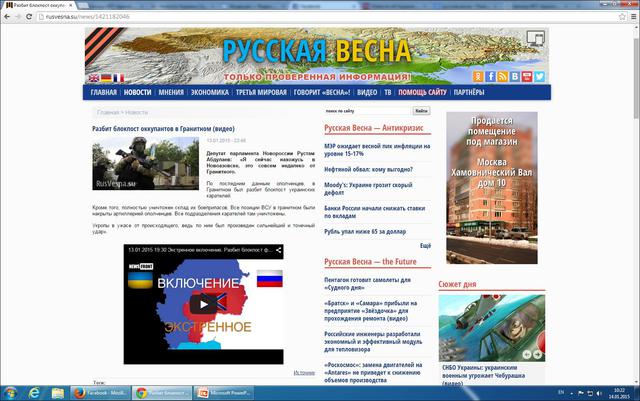Open link Рубль упал ниже 65 за доллар
This screenshot has height=401, width=640.
(x=365, y=232)
